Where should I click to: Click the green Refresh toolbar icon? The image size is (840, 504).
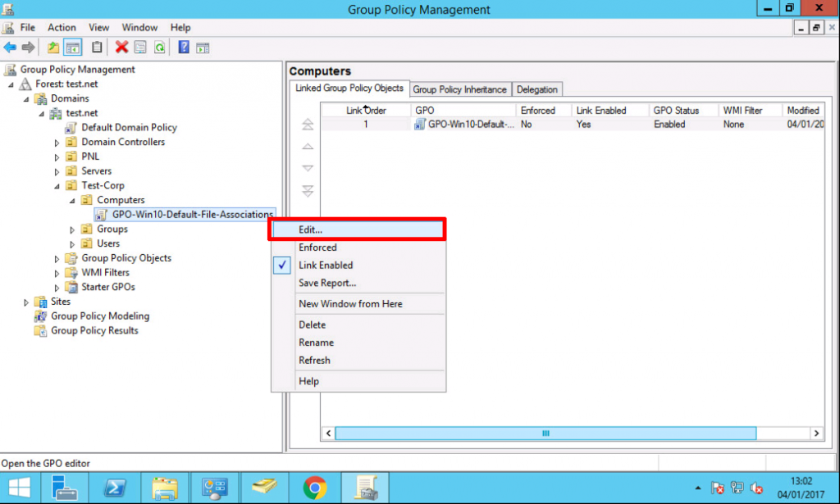pyautogui.click(x=160, y=48)
